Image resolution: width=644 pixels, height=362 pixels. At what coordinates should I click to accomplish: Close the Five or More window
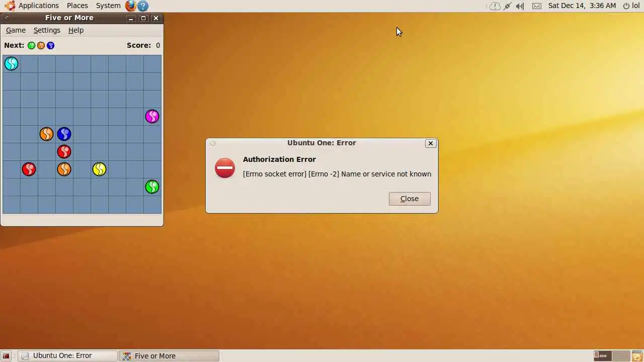click(x=156, y=18)
